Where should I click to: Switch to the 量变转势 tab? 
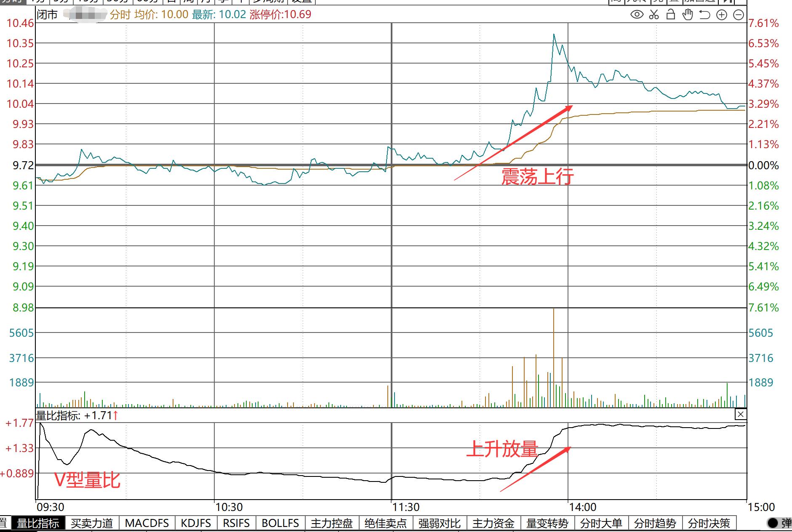(x=547, y=523)
